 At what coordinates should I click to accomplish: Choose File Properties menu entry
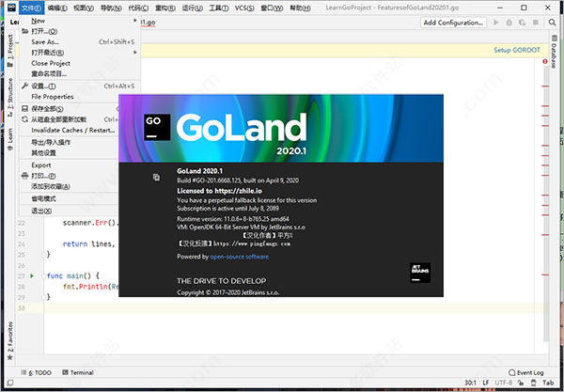pyautogui.click(x=80, y=97)
